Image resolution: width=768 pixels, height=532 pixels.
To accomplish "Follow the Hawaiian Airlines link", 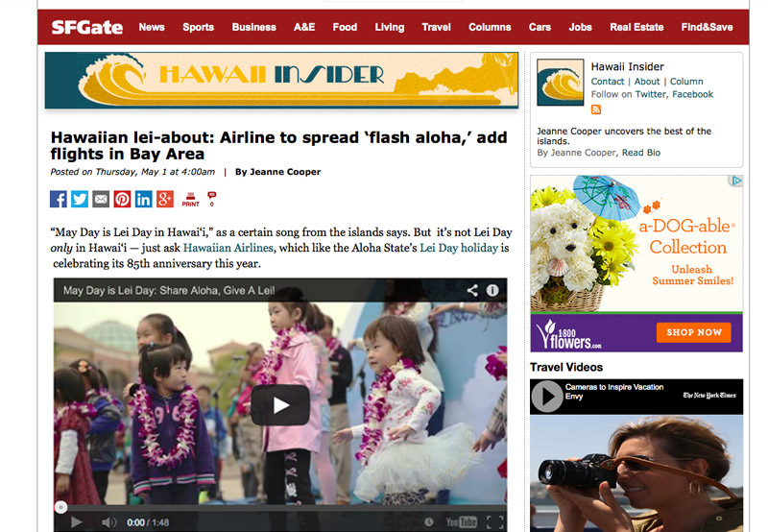I will click(x=228, y=248).
